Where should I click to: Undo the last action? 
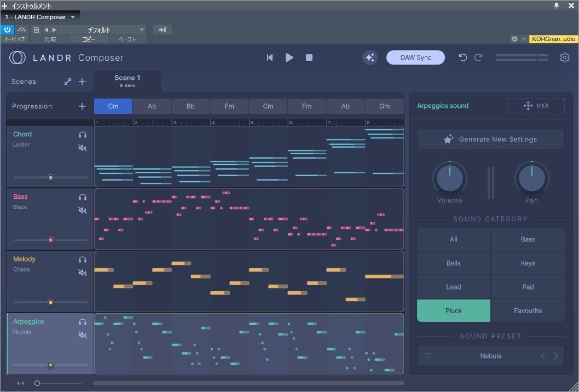pyautogui.click(x=462, y=57)
